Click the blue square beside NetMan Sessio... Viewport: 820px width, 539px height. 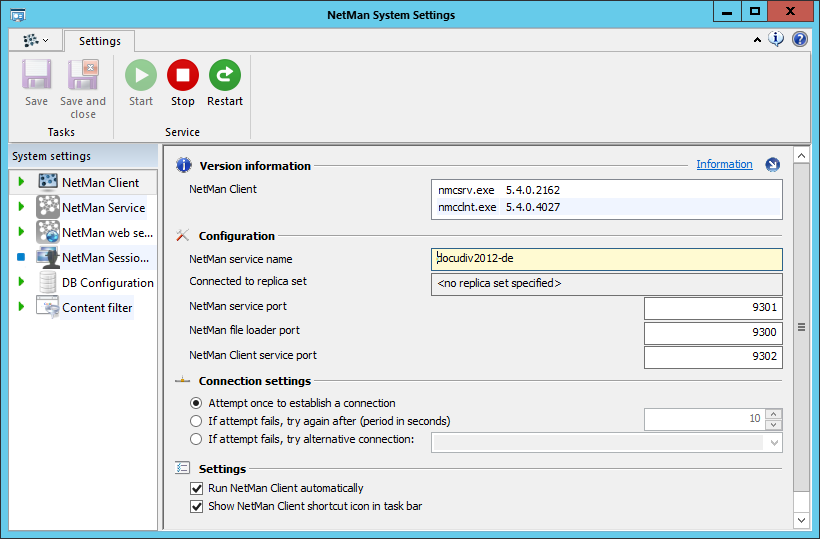[x=21, y=257]
